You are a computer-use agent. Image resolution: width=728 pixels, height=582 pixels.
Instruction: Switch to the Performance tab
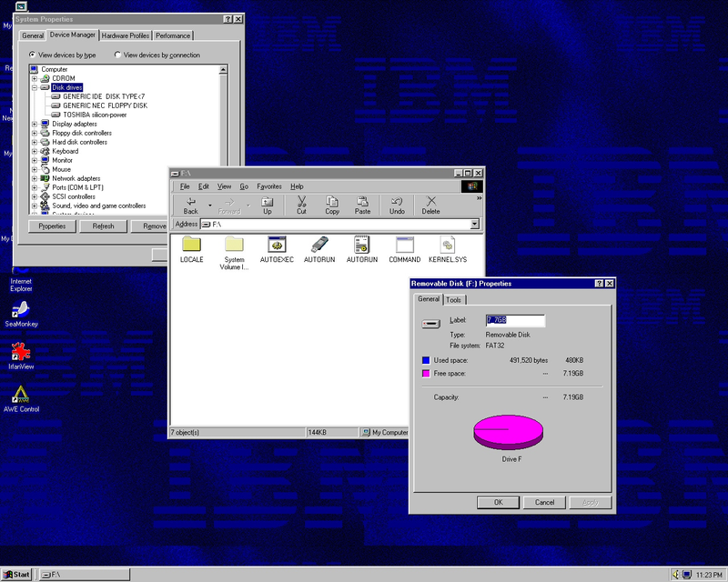pyautogui.click(x=173, y=35)
